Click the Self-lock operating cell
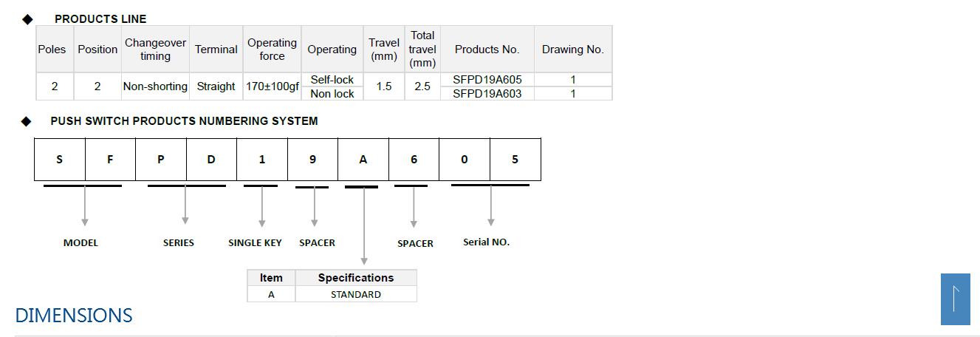 pyautogui.click(x=332, y=80)
